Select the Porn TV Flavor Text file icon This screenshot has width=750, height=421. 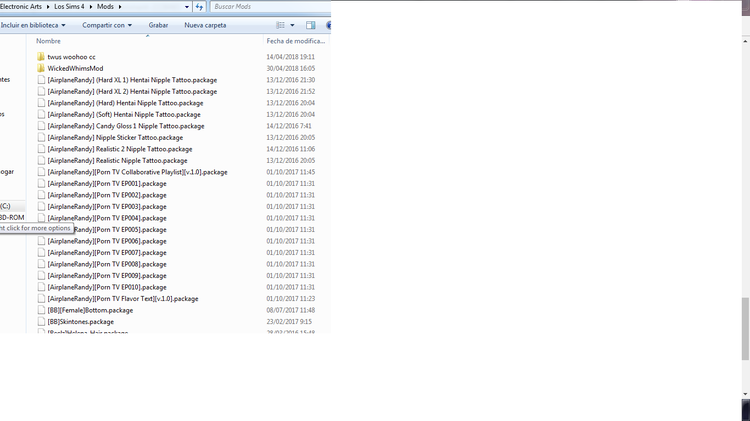coord(41,299)
